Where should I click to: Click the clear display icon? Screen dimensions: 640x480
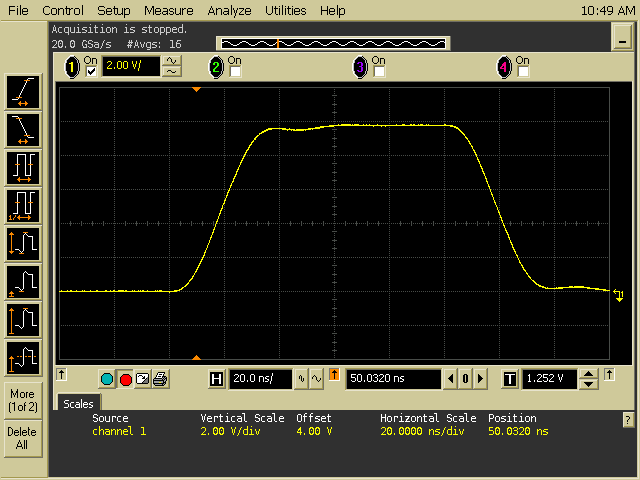(142, 379)
